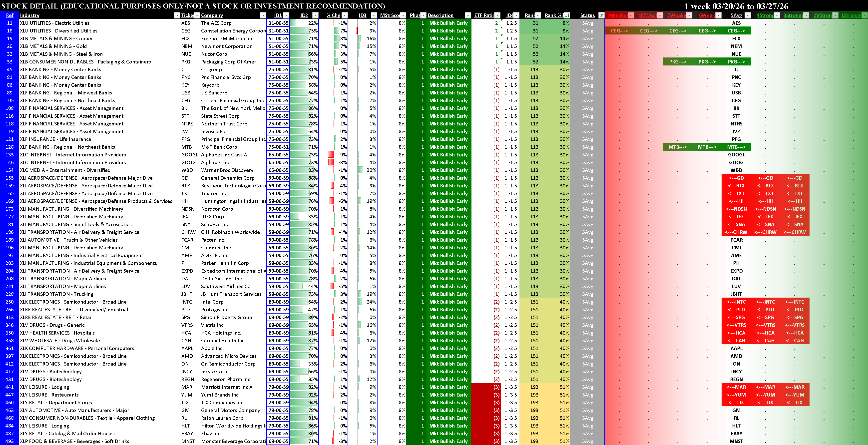Screen dimensions: 868x445
Task: Click the Phase column filter arrow
Action: [x=423, y=15]
